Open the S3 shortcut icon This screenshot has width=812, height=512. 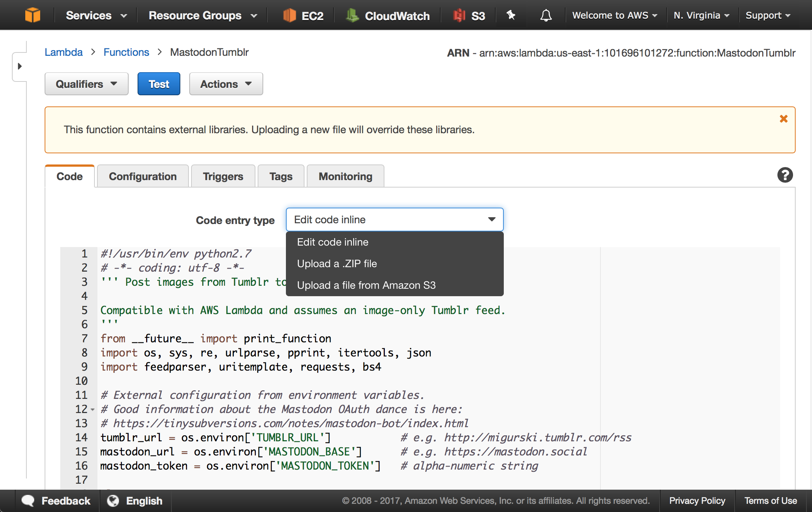(x=460, y=15)
